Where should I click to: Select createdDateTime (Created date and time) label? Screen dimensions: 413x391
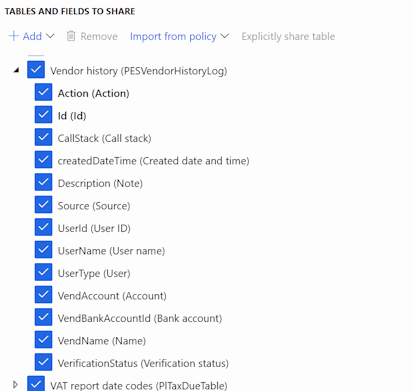click(153, 161)
